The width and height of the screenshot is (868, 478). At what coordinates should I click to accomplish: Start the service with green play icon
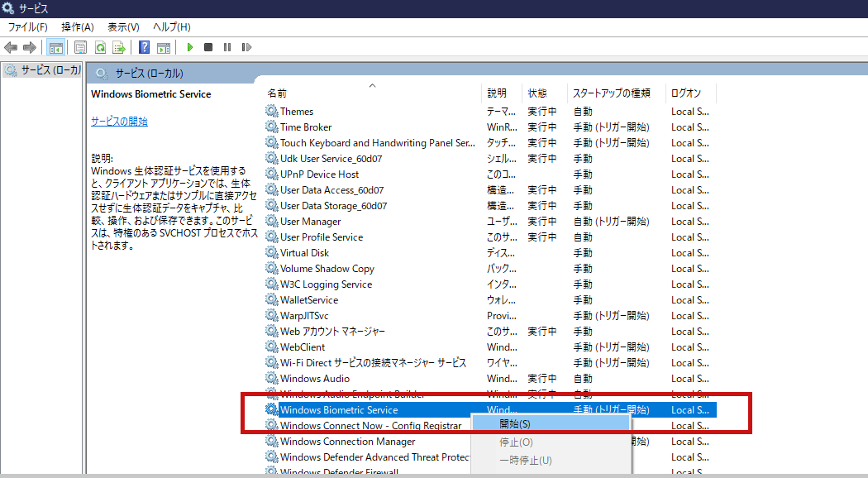pyautogui.click(x=190, y=48)
